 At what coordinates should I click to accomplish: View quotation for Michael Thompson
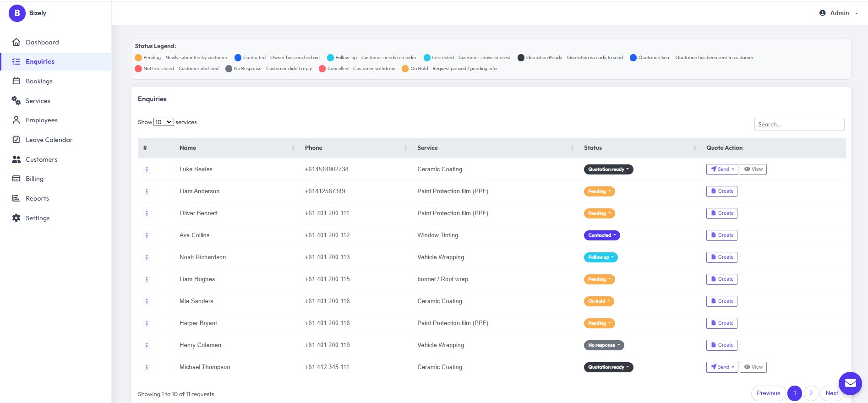point(753,367)
